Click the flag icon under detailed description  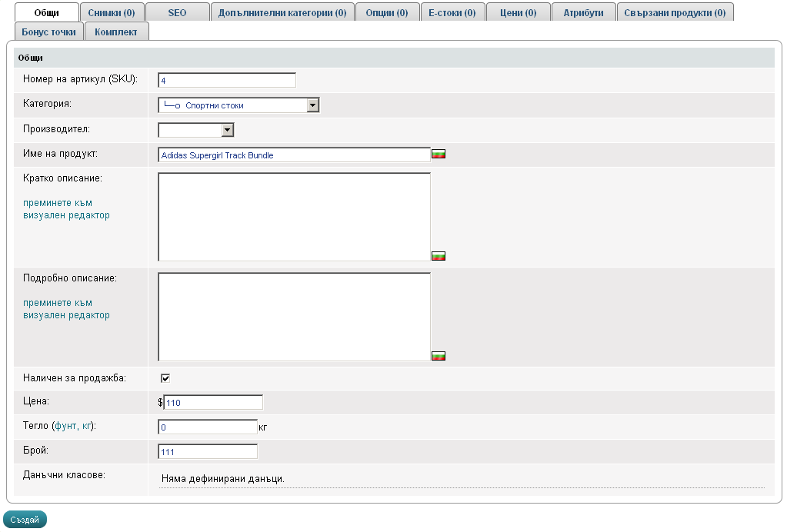(x=439, y=356)
